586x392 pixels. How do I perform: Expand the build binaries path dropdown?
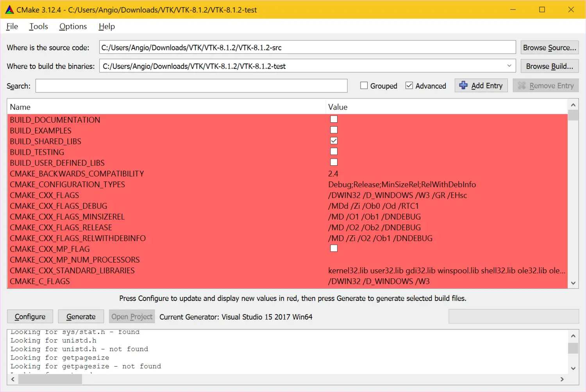(x=509, y=66)
